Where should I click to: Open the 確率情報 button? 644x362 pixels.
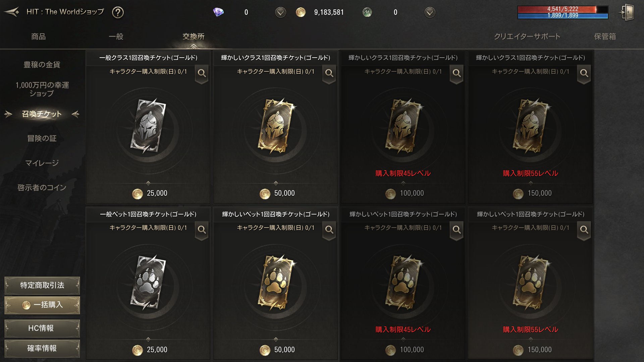(x=42, y=348)
